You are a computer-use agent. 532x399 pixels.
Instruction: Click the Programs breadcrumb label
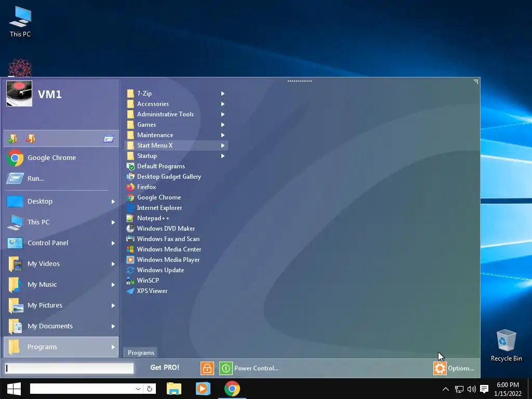tap(141, 353)
